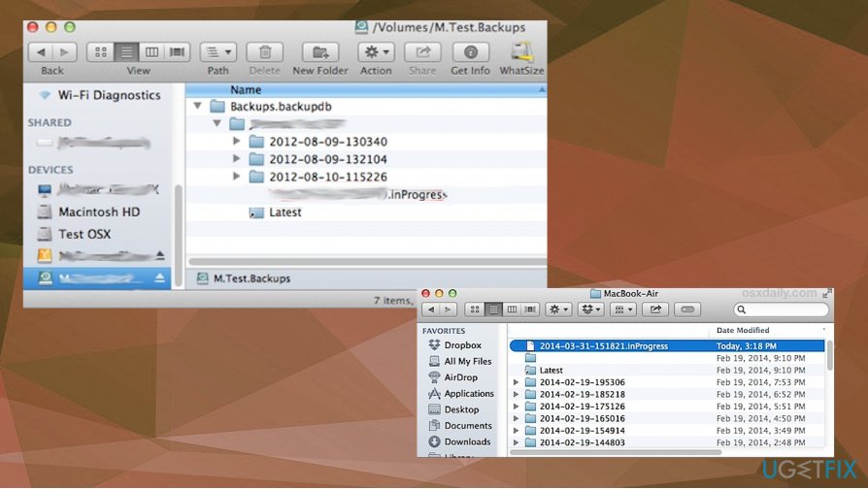Click the Edit Tags toolbar button

[687, 310]
